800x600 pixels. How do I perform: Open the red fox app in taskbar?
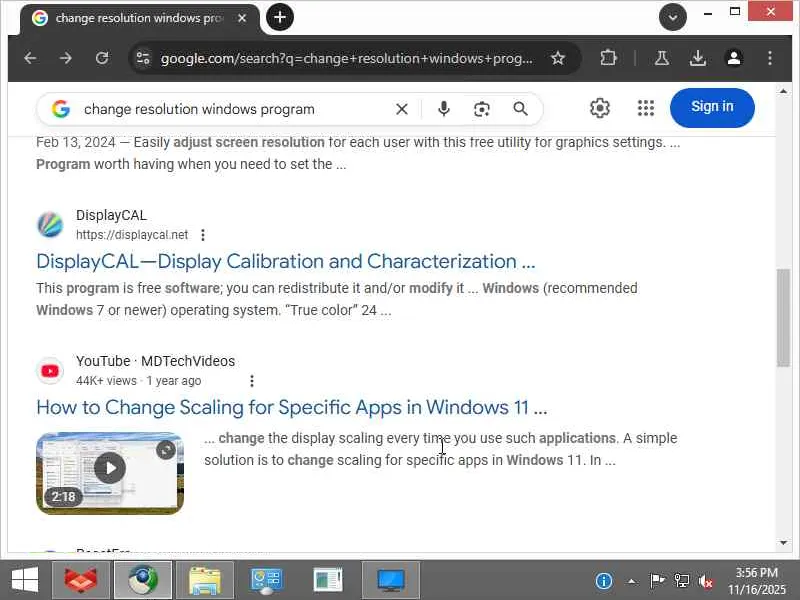81,580
